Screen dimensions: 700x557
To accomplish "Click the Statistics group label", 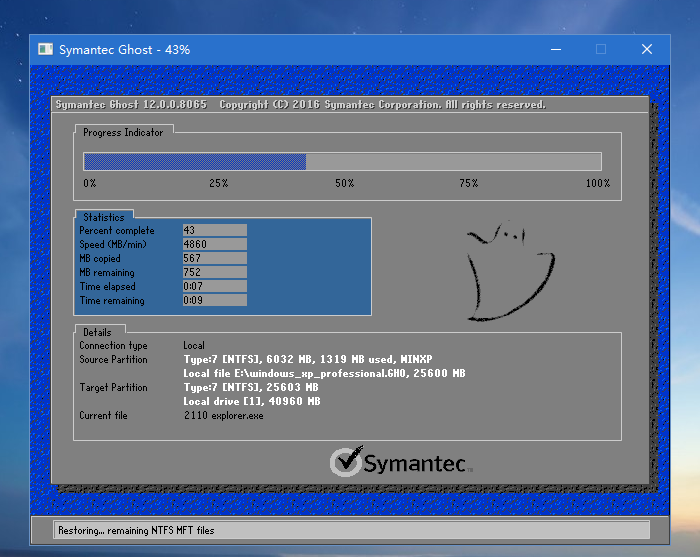I will [x=104, y=217].
